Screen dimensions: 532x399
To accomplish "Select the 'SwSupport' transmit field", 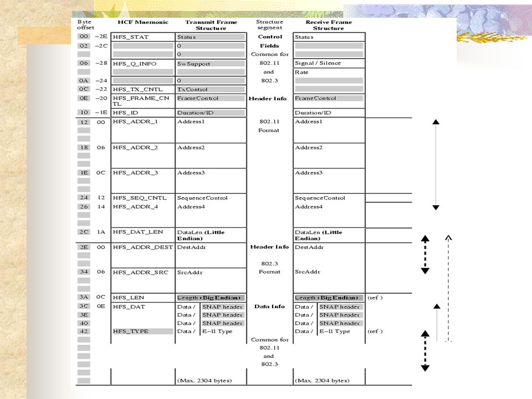I will pyautogui.click(x=211, y=64).
